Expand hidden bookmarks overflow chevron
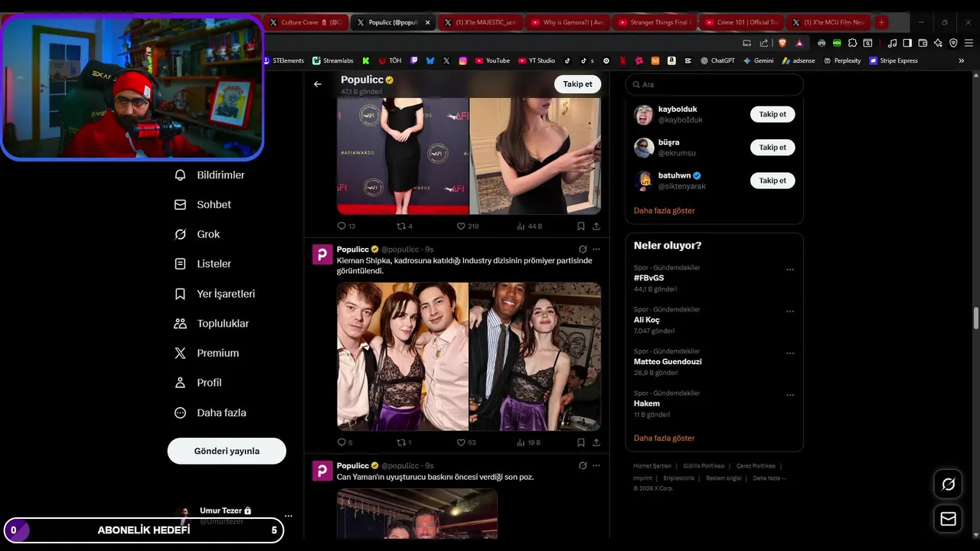980x551 pixels. click(x=962, y=60)
